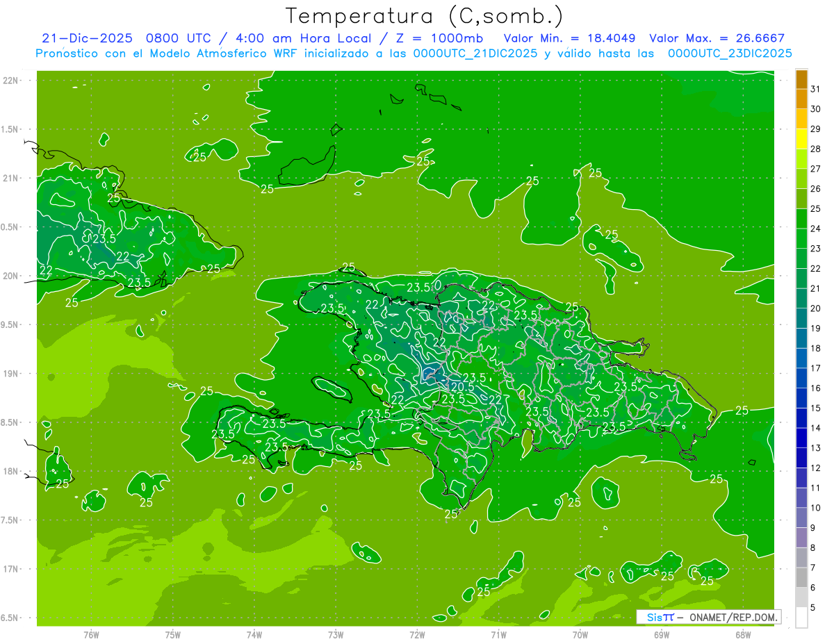The width and height of the screenshot is (834, 644).
Task: Click the color scale value '18'
Action: (x=816, y=348)
